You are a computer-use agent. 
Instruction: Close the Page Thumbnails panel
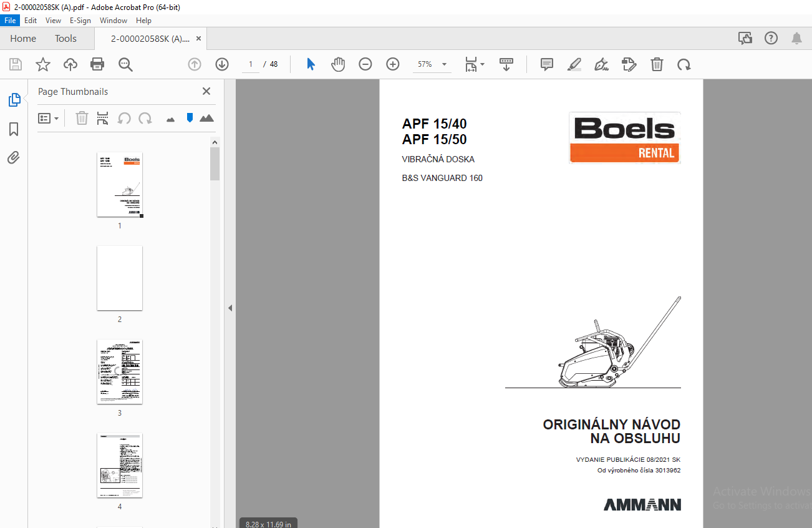coord(206,91)
